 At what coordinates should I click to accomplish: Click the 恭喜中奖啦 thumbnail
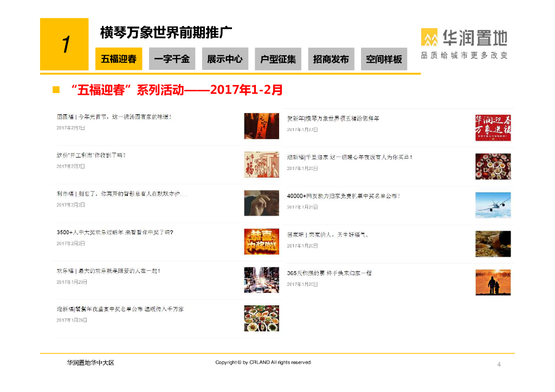[262, 241]
